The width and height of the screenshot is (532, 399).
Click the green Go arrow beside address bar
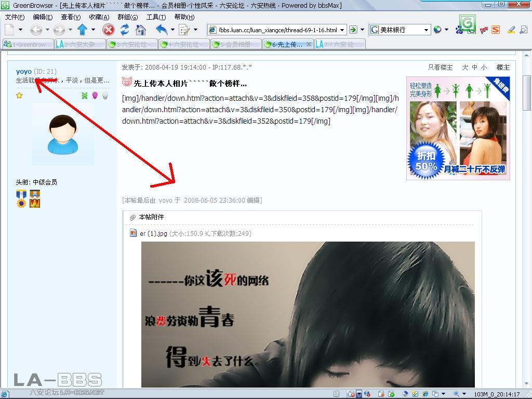pyautogui.click(x=353, y=30)
